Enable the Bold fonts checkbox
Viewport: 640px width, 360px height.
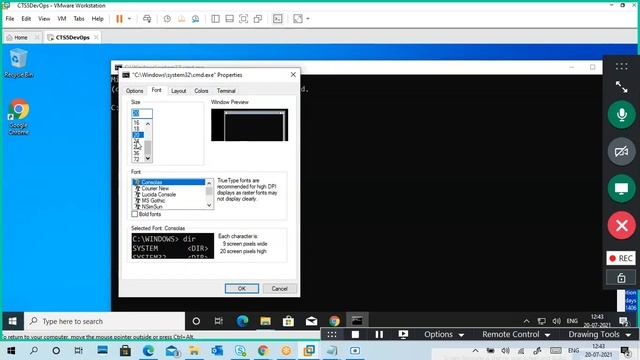pyautogui.click(x=135, y=214)
